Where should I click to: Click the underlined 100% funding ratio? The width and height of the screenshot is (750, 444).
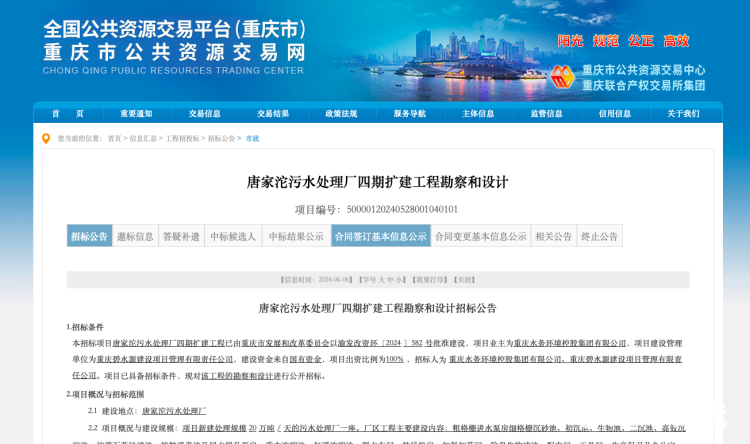tap(395, 359)
